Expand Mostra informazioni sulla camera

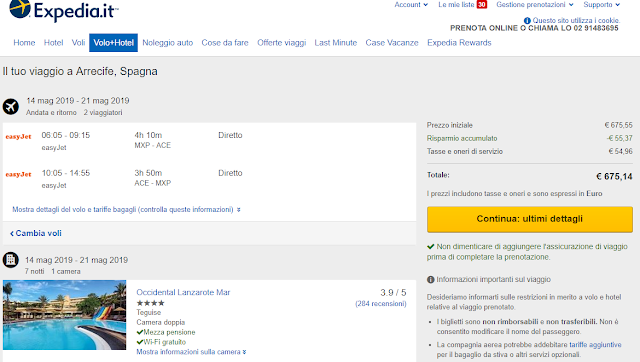pos(191,352)
